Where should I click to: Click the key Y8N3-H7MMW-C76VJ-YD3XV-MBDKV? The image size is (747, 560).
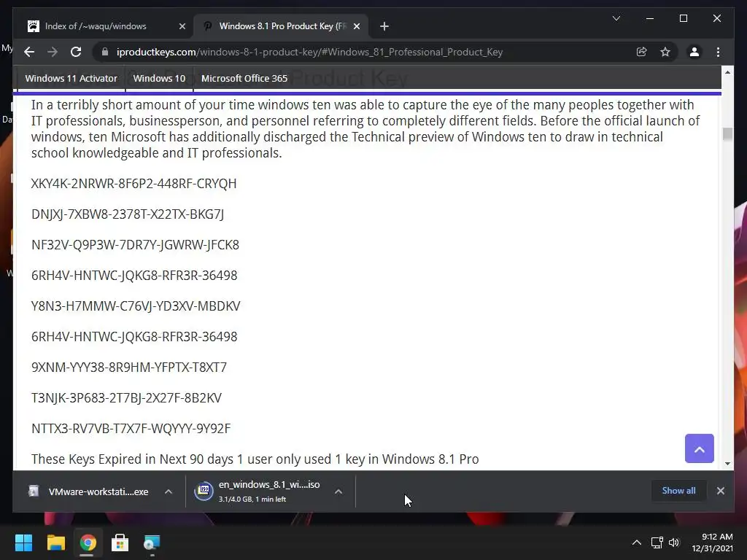click(x=136, y=306)
